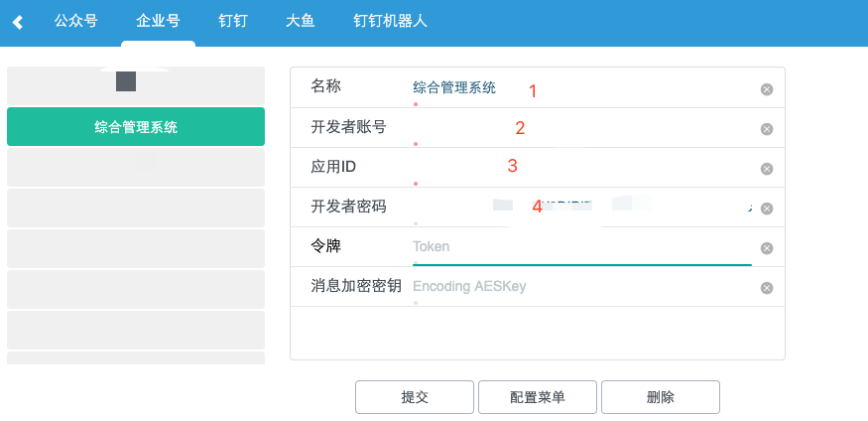Select 综合管理系统 in the left list

coord(136,127)
